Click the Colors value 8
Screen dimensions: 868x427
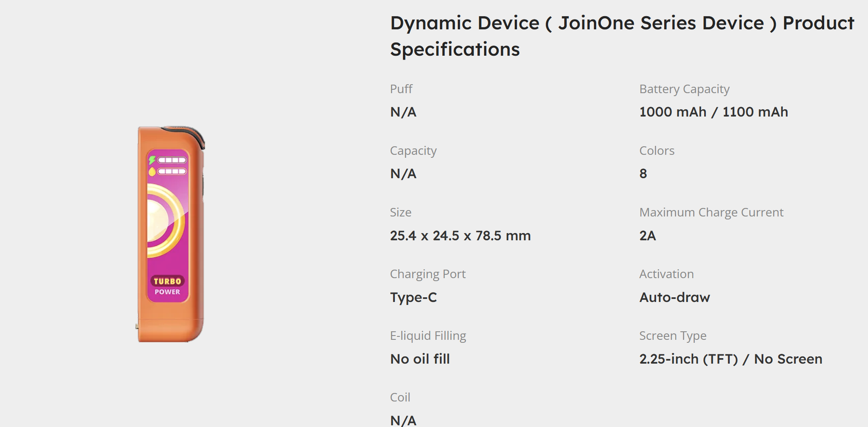pos(643,174)
